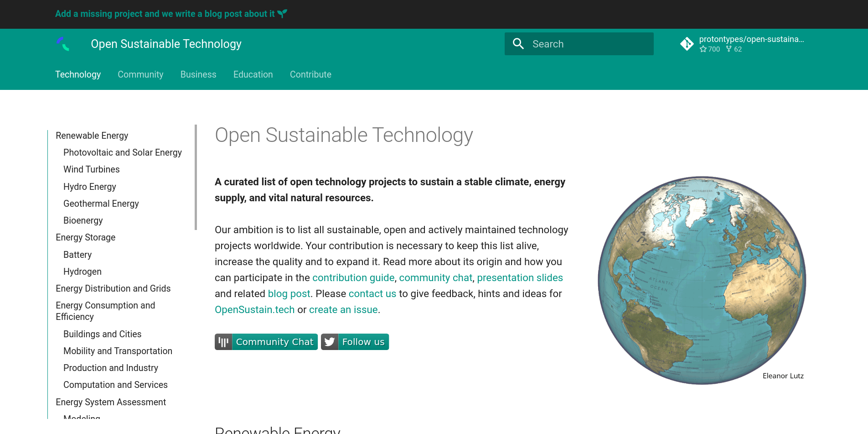Click the create an issue link

coord(343,309)
